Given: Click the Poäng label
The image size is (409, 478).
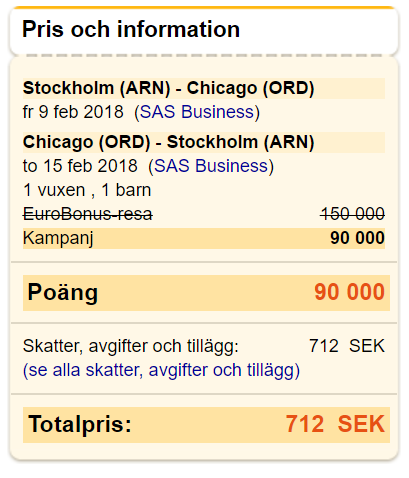Looking at the screenshot, I should point(63,293).
